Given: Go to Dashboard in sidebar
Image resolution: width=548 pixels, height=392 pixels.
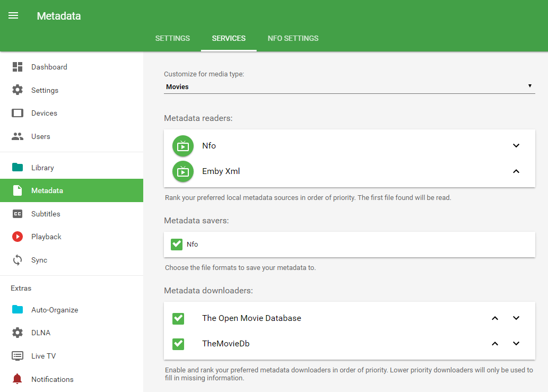Looking at the screenshot, I should click(49, 67).
